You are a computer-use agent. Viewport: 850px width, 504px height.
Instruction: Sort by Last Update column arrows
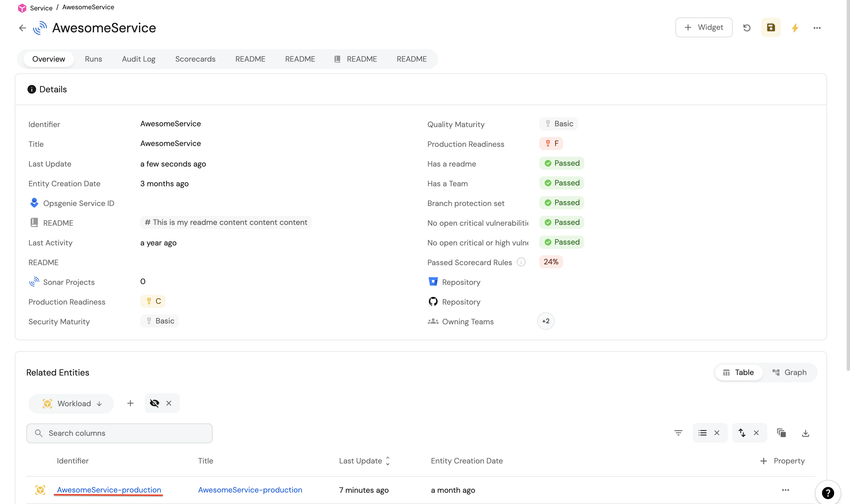point(388,460)
